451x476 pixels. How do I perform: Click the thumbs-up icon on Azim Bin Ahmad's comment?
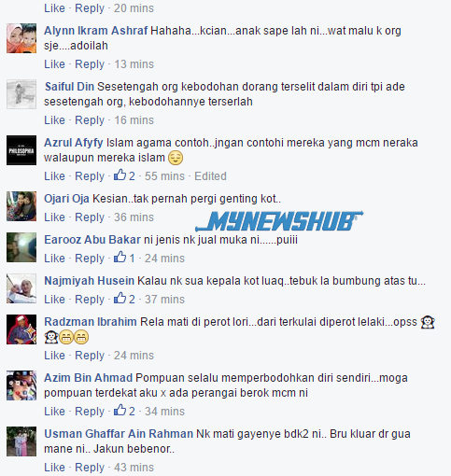click(x=120, y=411)
